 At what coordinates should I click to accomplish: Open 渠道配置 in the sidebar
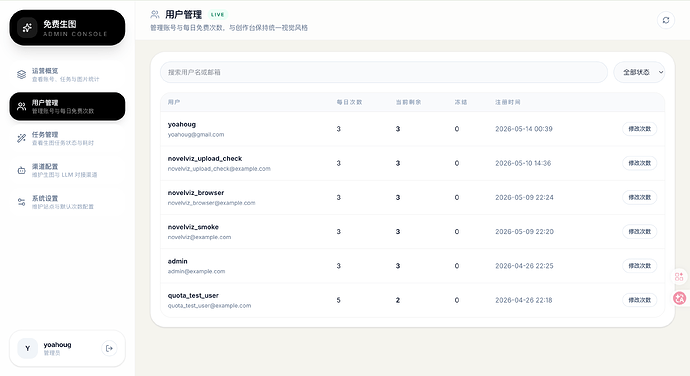(x=67, y=170)
